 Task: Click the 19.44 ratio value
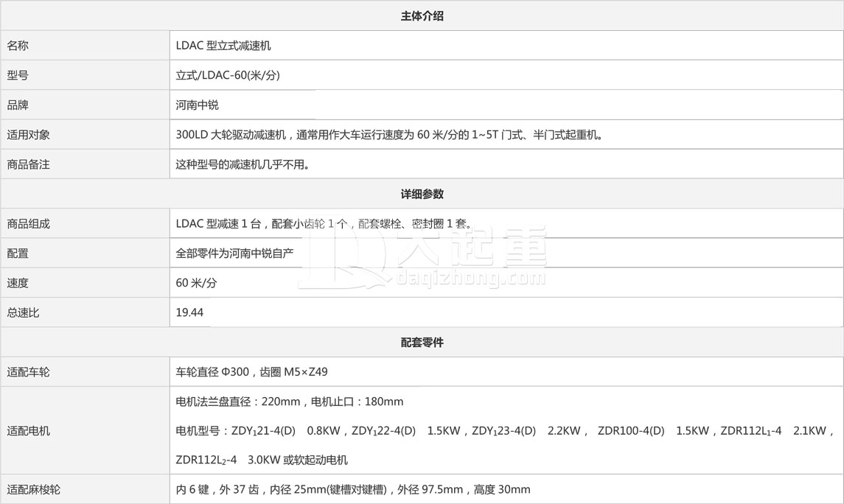(189, 312)
